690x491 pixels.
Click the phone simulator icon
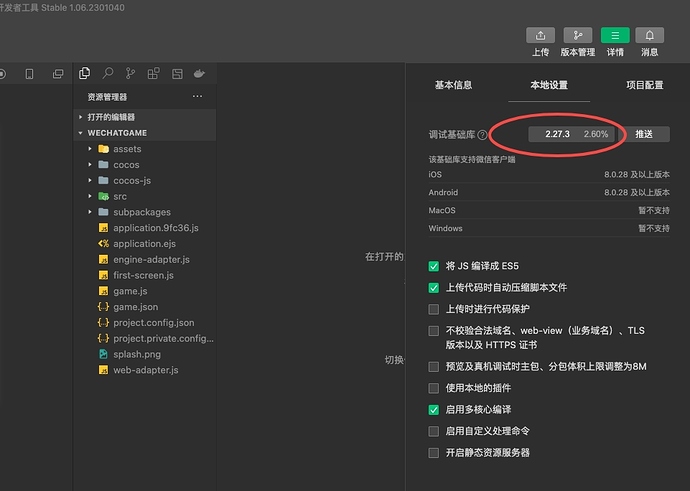[x=29, y=74]
